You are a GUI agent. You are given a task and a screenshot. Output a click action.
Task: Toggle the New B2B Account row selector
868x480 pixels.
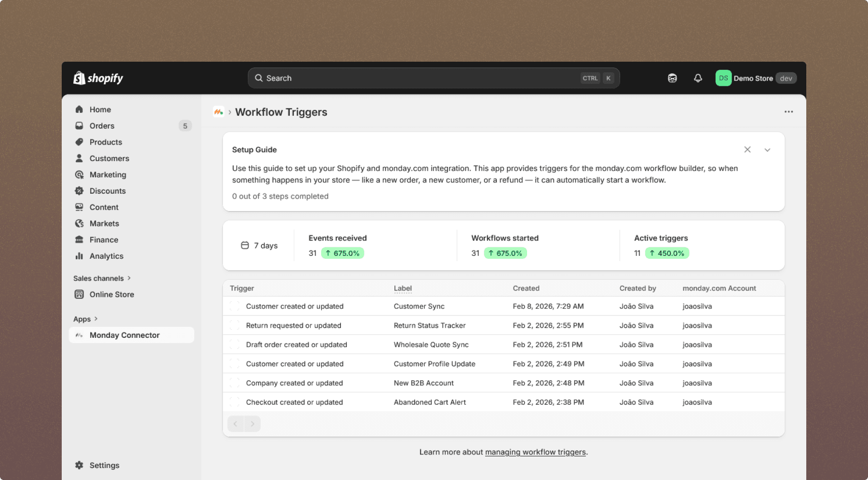234,383
